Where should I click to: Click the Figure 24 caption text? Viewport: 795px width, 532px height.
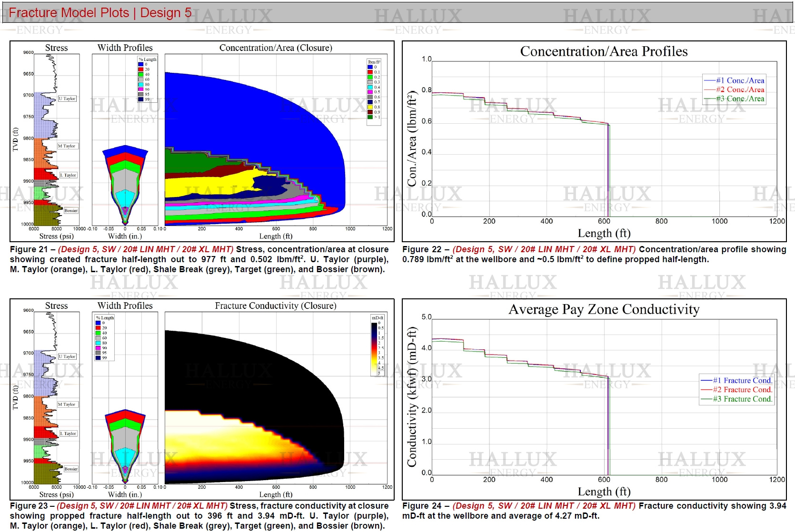click(594, 511)
